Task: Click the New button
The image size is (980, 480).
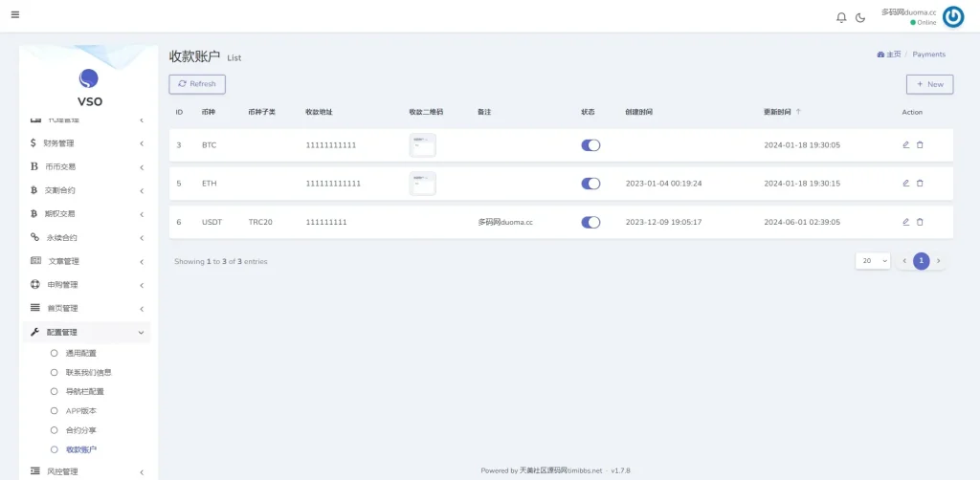Action: tap(929, 84)
